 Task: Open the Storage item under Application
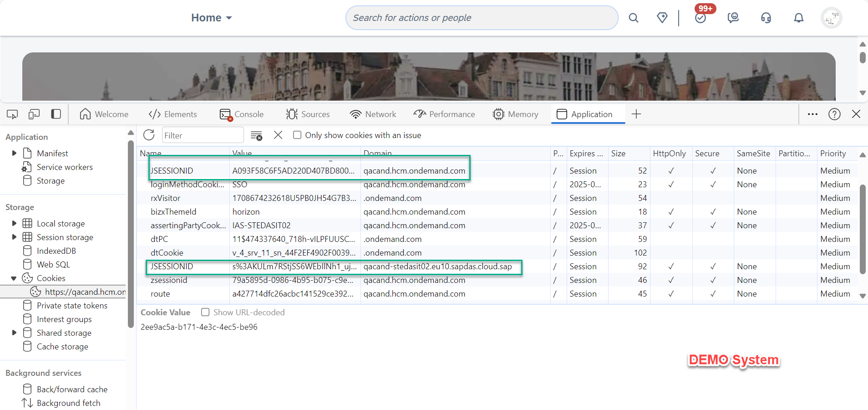[x=51, y=180]
